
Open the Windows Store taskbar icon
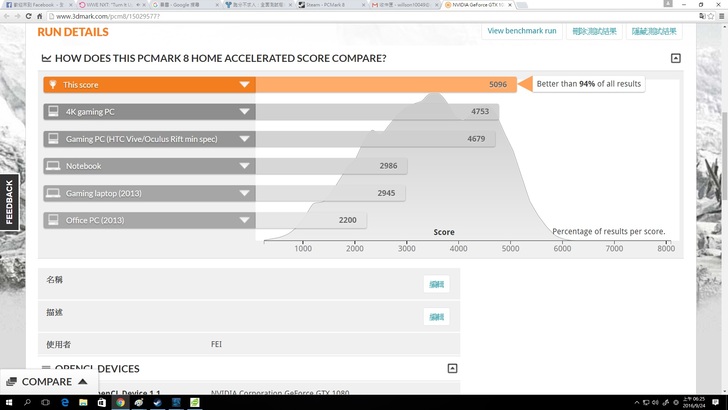(x=102, y=403)
